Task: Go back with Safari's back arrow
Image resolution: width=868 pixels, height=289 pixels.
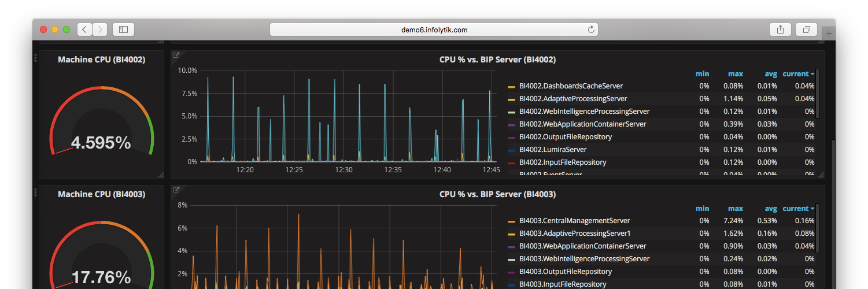Action: 84,29
